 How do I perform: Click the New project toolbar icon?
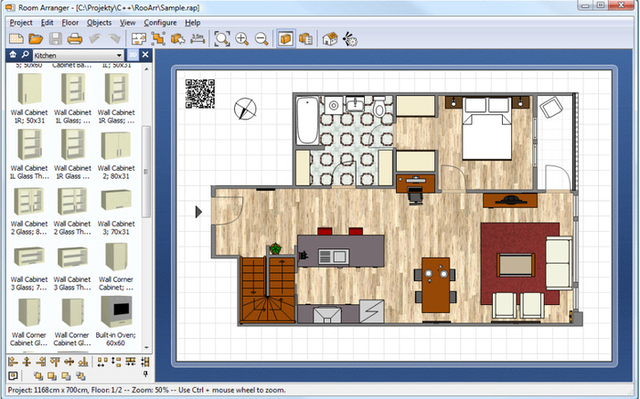[16, 39]
